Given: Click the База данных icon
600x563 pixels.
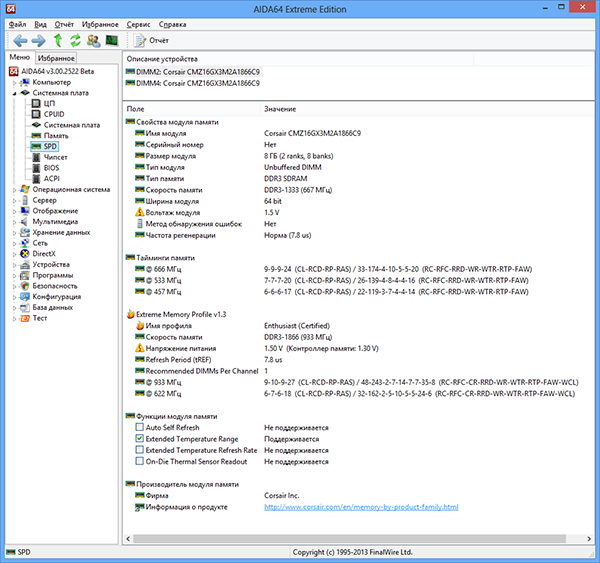Looking at the screenshot, I should (25, 307).
